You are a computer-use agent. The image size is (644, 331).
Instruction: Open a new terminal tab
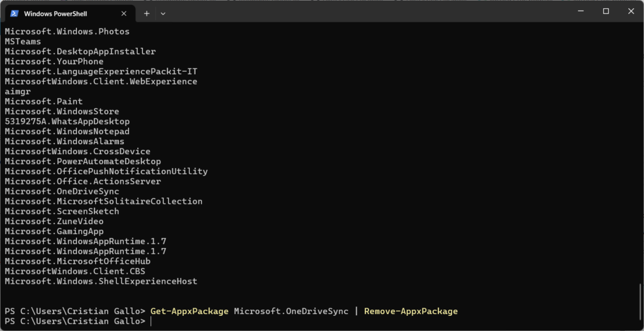147,13
